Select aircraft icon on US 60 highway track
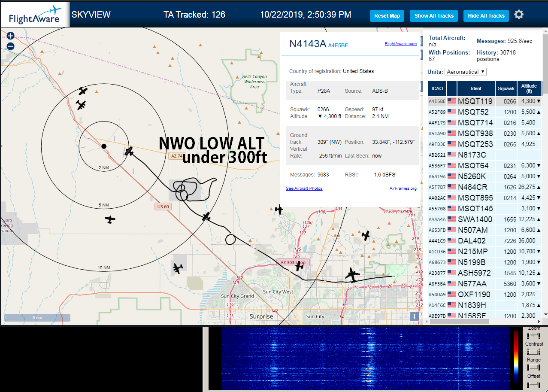Screen dimensions: 548x392 click(x=206, y=216)
